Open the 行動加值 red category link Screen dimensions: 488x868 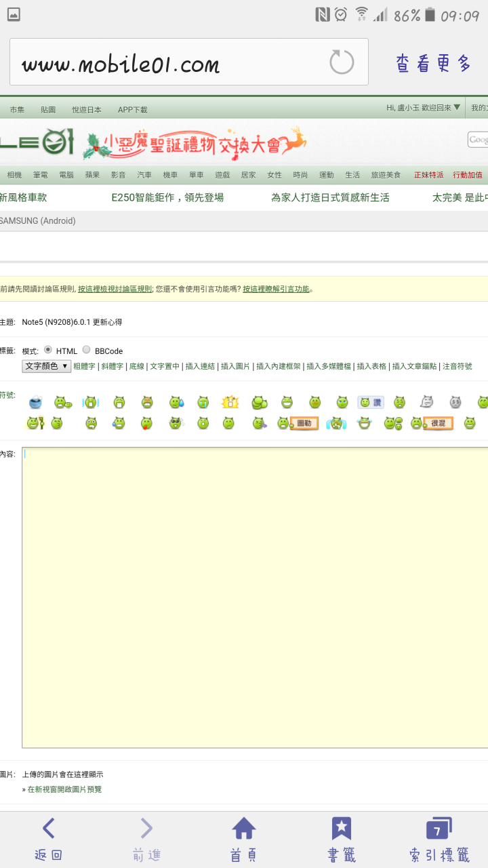click(468, 175)
